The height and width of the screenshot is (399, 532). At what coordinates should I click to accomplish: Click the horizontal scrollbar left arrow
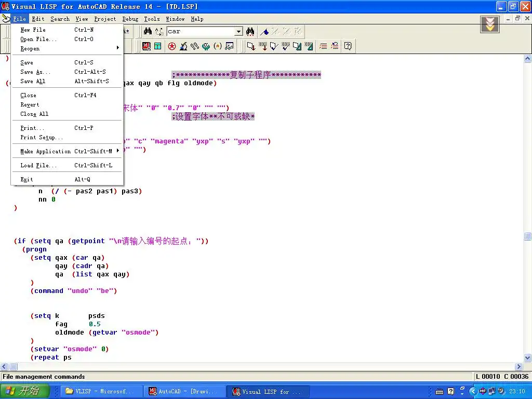[4, 366]
